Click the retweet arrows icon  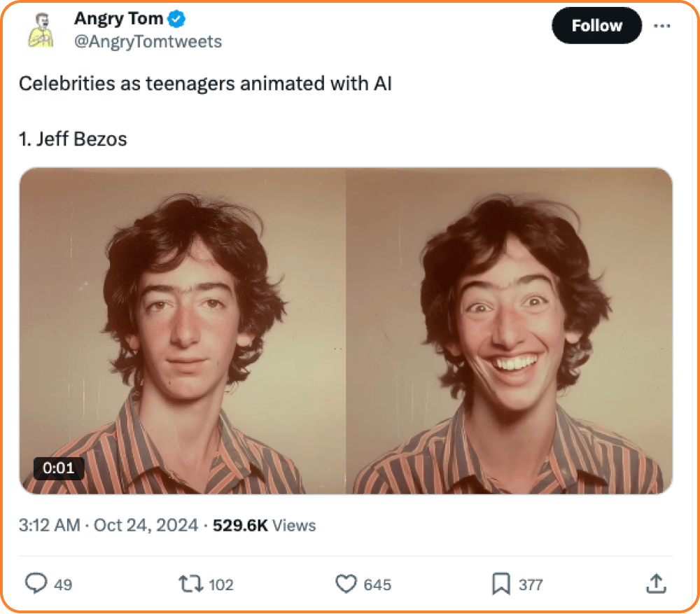tap(191, 584)
